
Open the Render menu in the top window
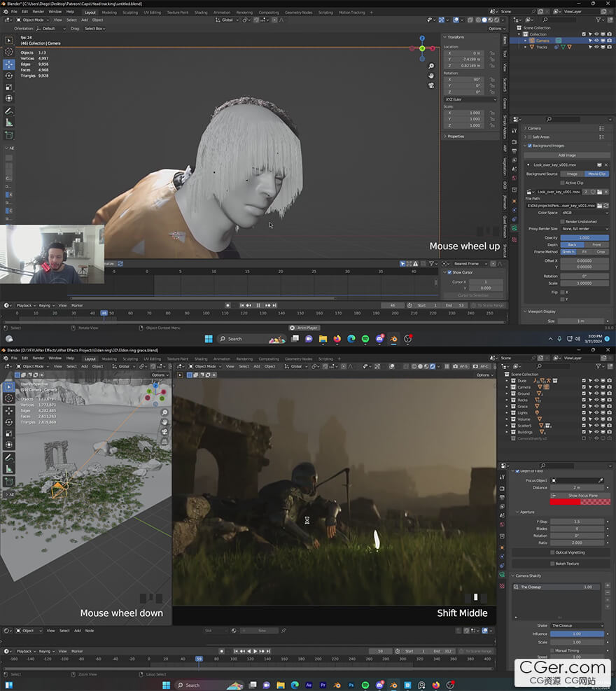coord(38,12)
